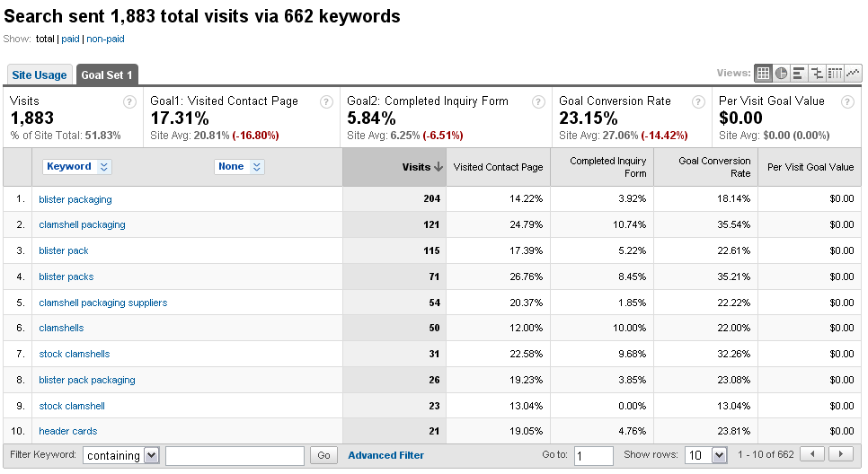The width and height of the screenshot is (868, 474).
Task: Open the 'blister packs' keyword link
Action: pyautogui.click(x=66, y=276)
